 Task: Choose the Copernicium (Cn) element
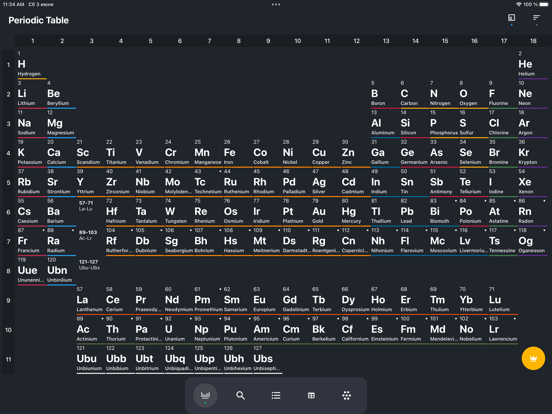pyautogui.click(x=356, y=242)
